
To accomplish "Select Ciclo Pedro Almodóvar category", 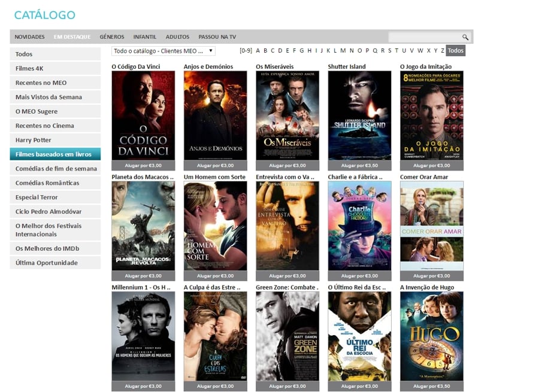I will (x=55, y=212).
